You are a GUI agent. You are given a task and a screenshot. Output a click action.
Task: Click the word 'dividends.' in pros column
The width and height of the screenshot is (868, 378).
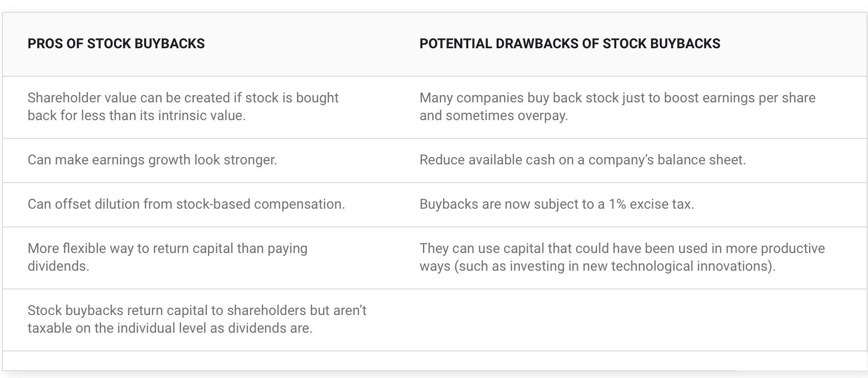[x=58, y=266]
